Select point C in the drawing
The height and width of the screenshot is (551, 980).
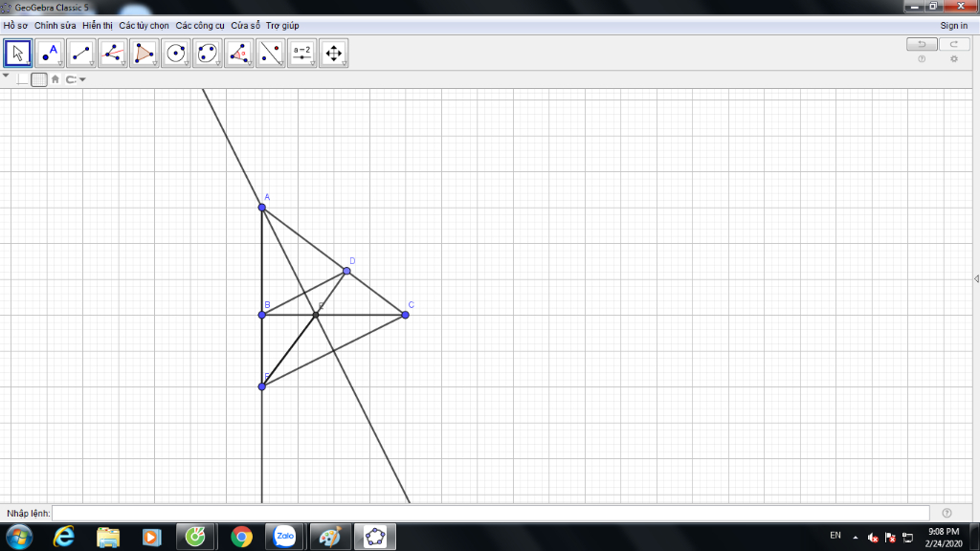point(406,315)
